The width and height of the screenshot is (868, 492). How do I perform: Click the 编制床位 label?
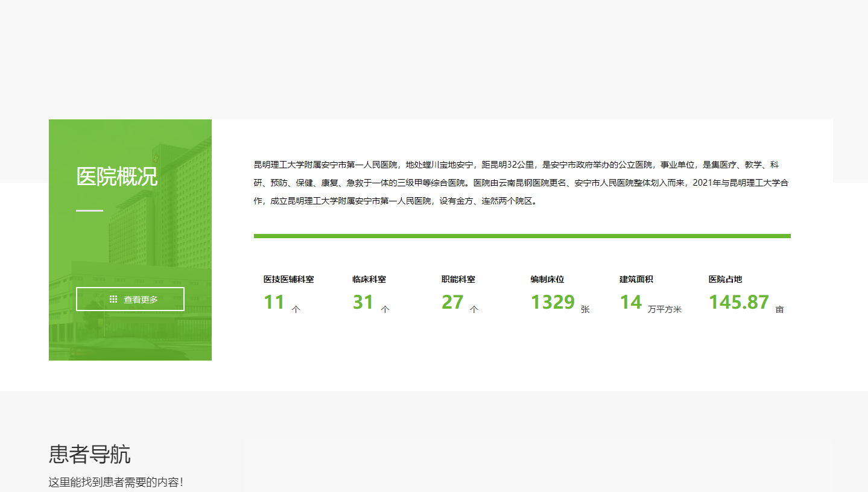547,279
